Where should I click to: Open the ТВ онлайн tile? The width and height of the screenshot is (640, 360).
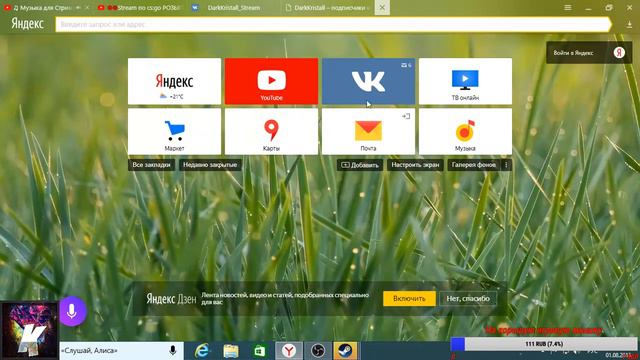(465, 81)
